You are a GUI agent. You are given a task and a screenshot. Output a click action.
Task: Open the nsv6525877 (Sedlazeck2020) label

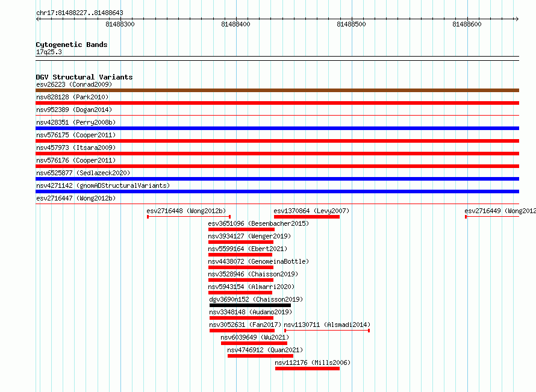click(83, 173)
